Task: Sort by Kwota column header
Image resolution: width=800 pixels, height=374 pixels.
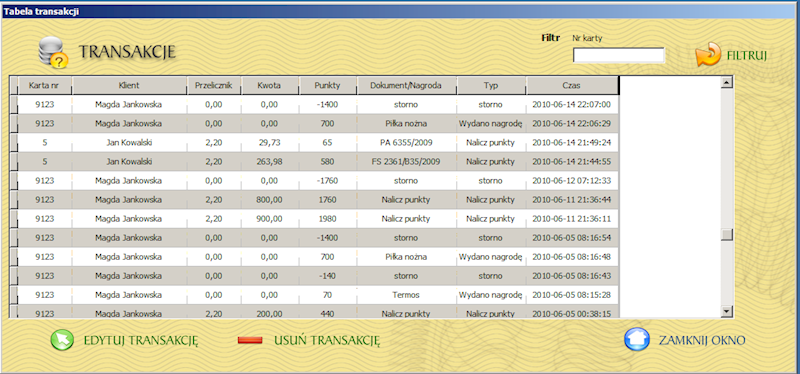Action: (269, 86)
